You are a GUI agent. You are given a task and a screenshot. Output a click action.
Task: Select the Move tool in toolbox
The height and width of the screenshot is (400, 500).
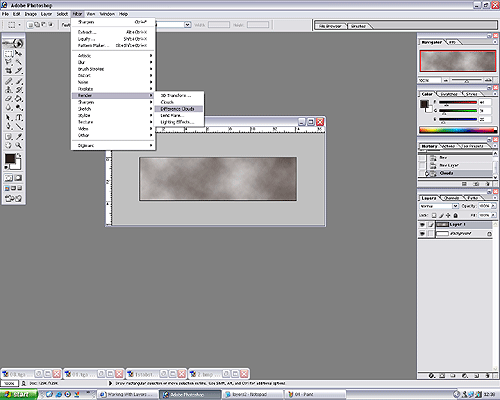(x=19, y=53)
